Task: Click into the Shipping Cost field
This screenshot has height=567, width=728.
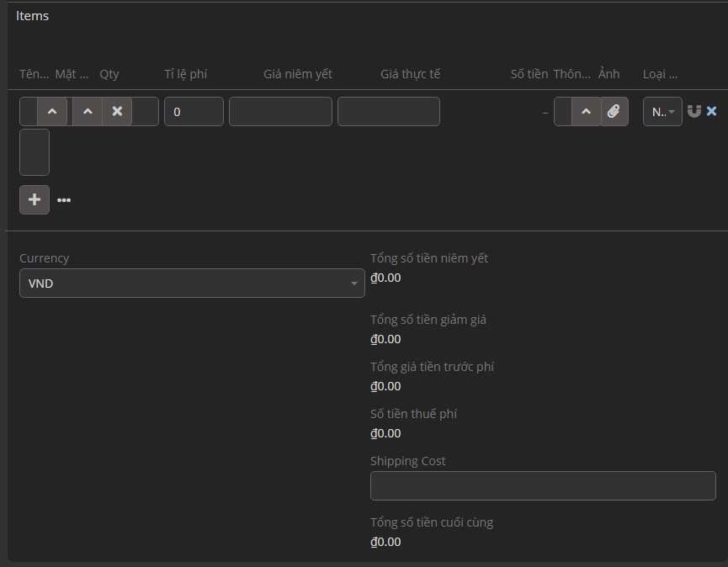Action: 543,485
